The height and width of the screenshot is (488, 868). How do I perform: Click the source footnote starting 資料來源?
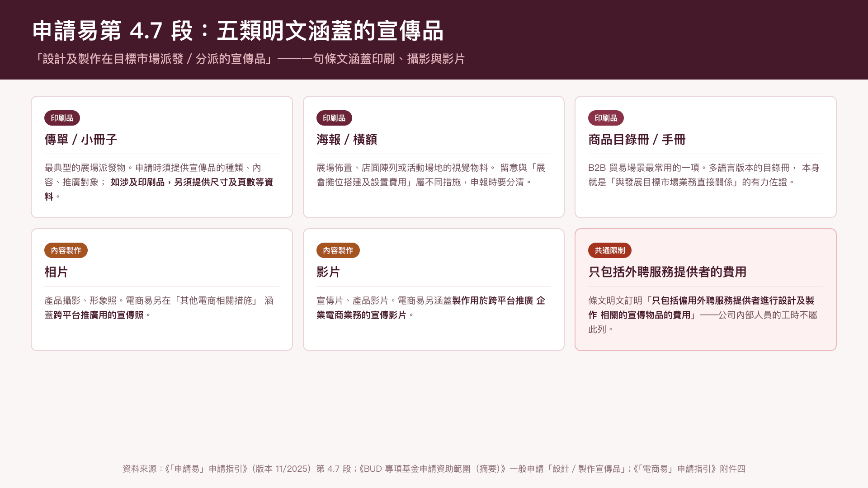click(434, 469)
